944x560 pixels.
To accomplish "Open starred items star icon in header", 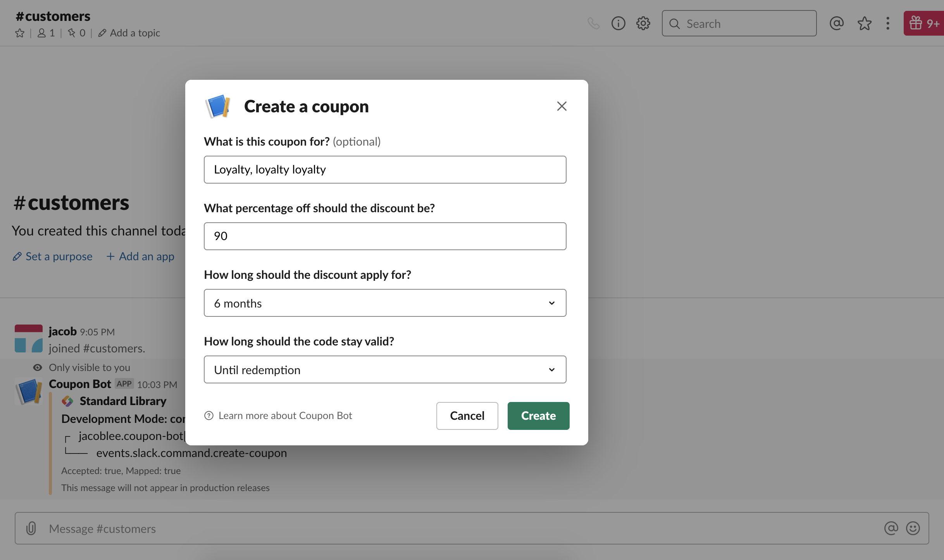I will 864,24.
